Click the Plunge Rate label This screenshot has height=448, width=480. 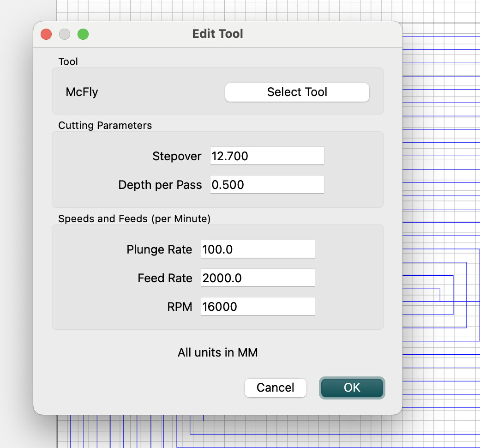(x=159, y=250)
